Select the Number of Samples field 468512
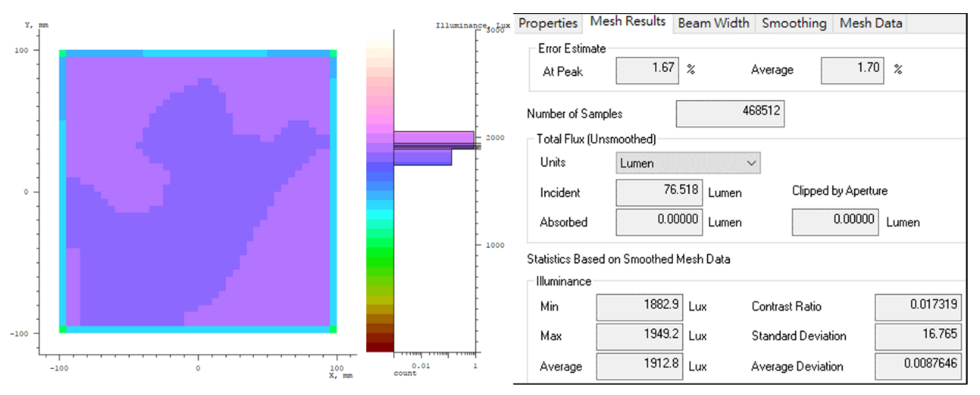Screen dimensions: 980x395 730,114
